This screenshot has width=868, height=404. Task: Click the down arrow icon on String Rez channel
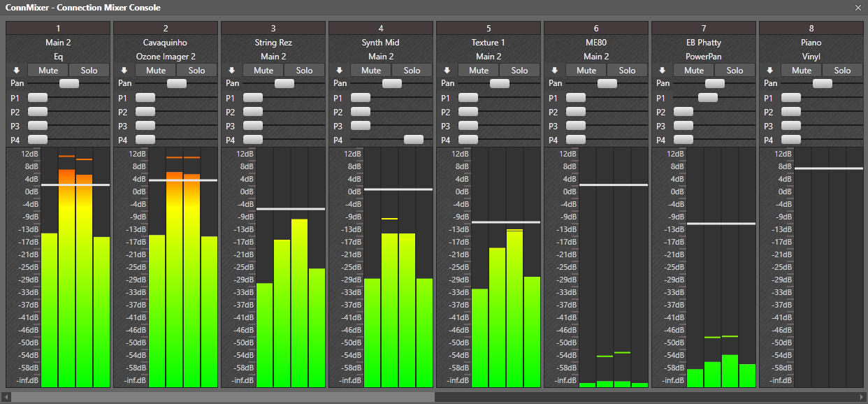pyautogui.click(x=231, y=70)
